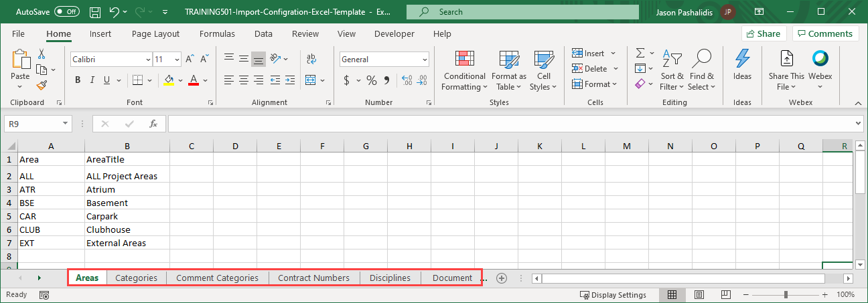
Task: Open the number format dropdown showing General
Action: [425, 60]
